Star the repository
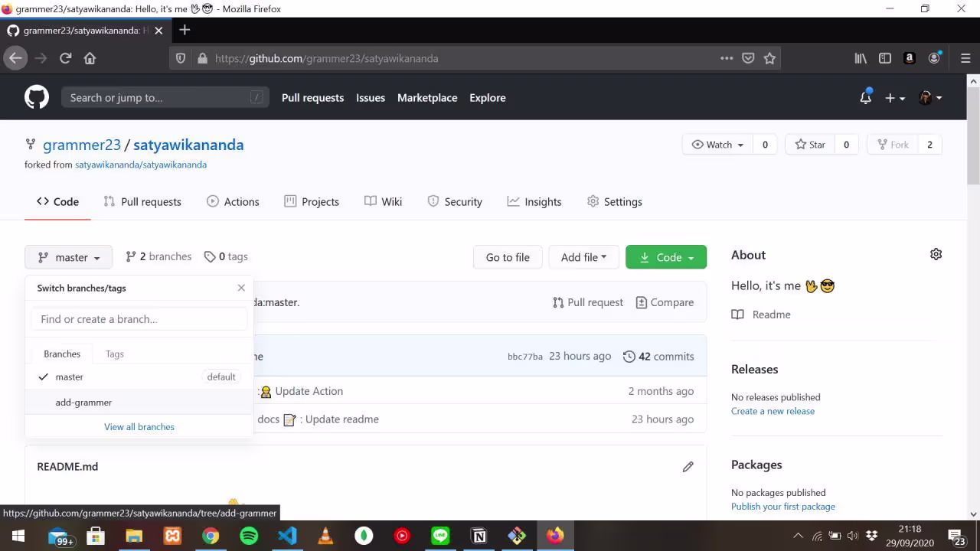Viewport: 980px width, 551px height. 810,145
